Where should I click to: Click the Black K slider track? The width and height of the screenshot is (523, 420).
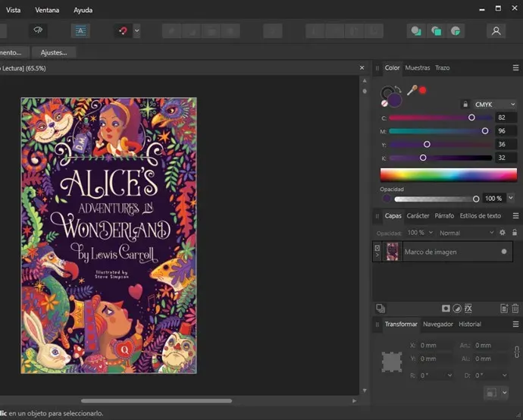440,158
